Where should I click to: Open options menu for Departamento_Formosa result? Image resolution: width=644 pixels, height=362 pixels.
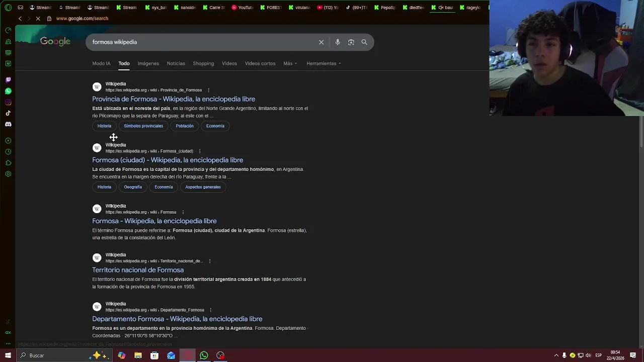pyautogui.click(x=210, y=310)
